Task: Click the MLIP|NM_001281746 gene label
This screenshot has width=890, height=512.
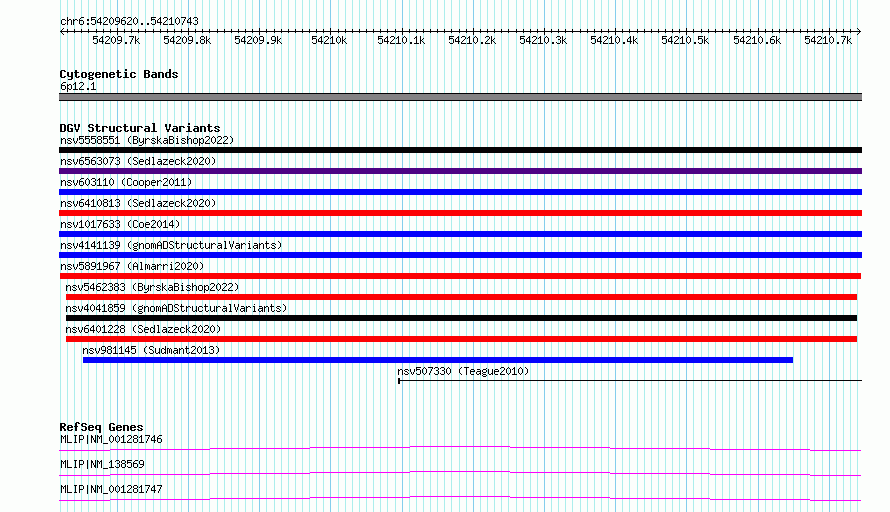Action: pyautogui.click(x=111, y=439)
